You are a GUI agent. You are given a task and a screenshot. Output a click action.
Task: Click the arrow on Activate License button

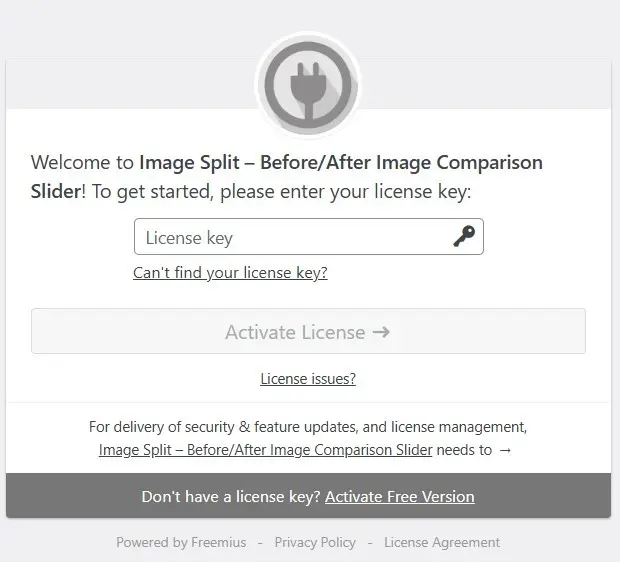pos(381,332)
